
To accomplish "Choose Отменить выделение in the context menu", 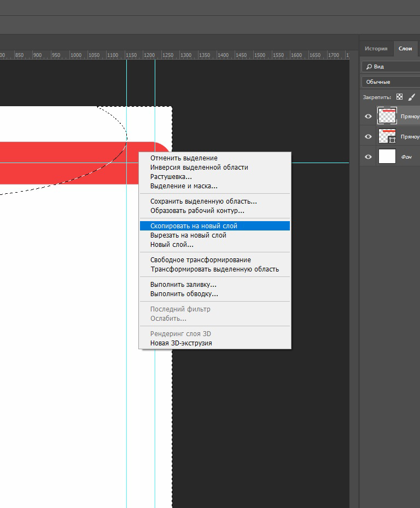I will [x=184, y=158].
